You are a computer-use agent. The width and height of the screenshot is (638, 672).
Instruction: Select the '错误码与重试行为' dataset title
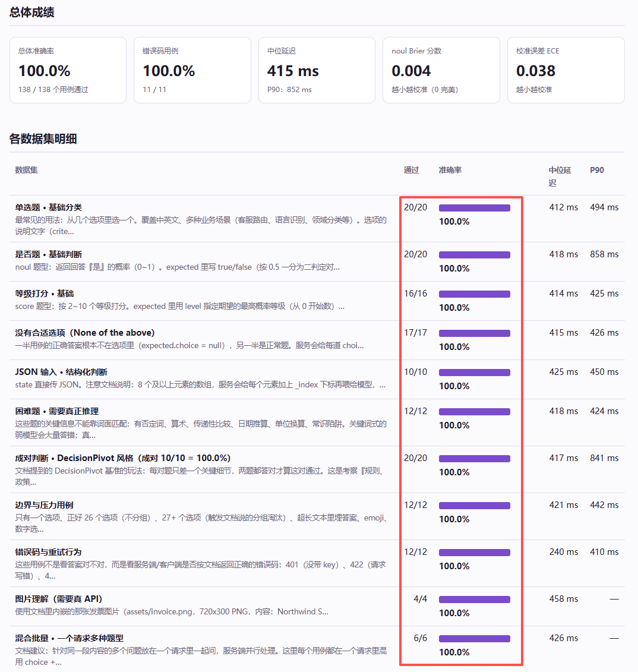pos(49,552)
